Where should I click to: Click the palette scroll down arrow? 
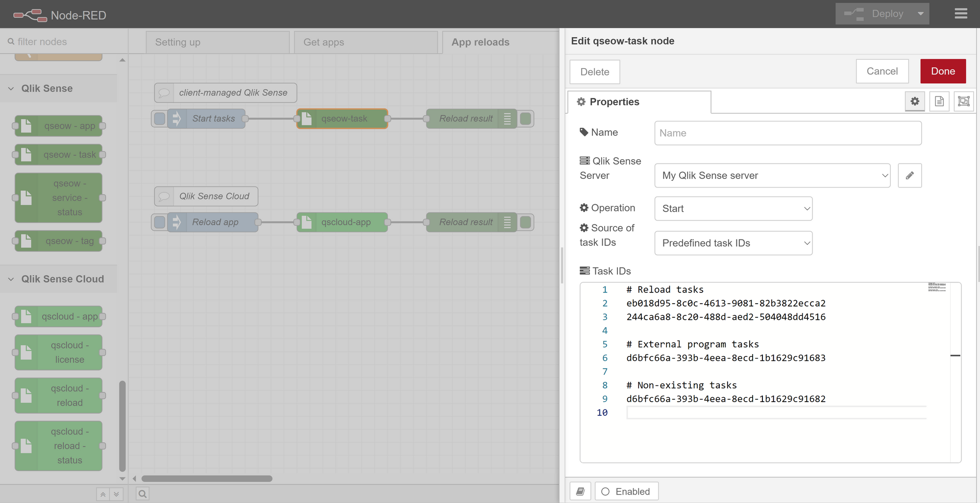[122, 479]
